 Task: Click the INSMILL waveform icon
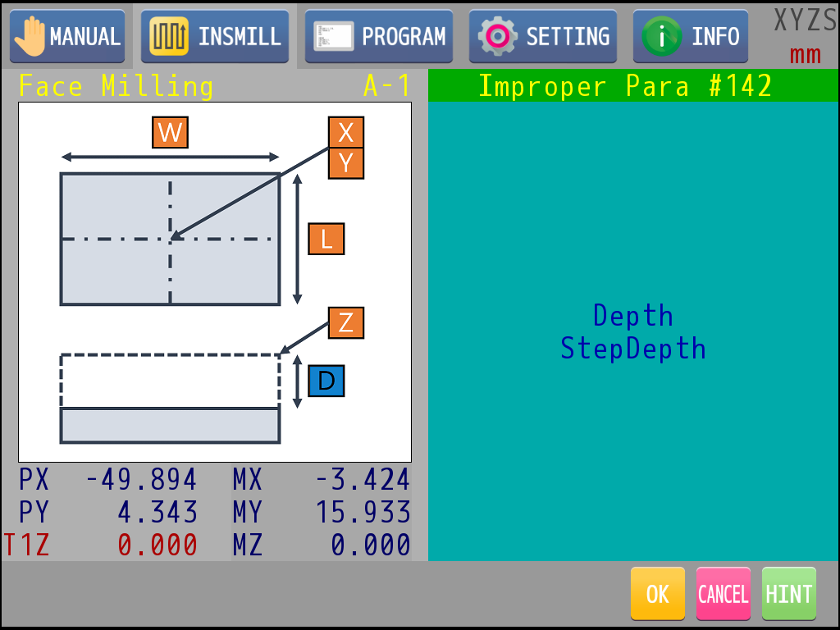pyautogui.click(x=169, y=36)
